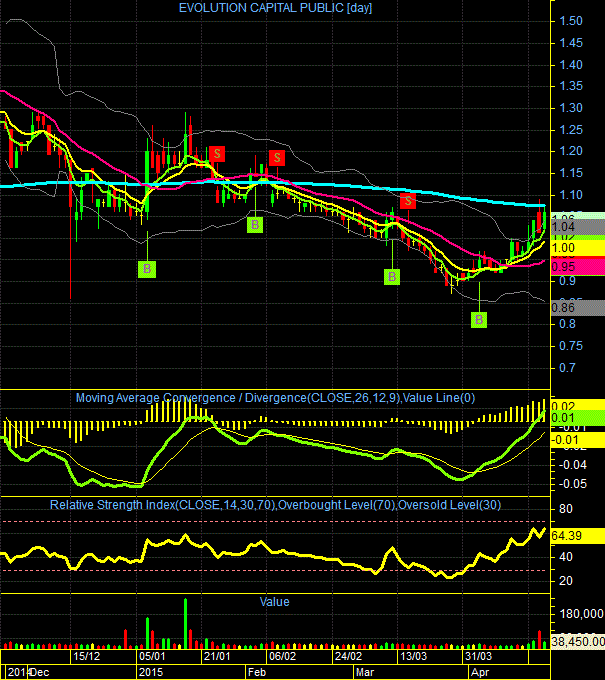Click the 13/03 date label
This screenshot has width=605, height=680.
click(413, 656)
